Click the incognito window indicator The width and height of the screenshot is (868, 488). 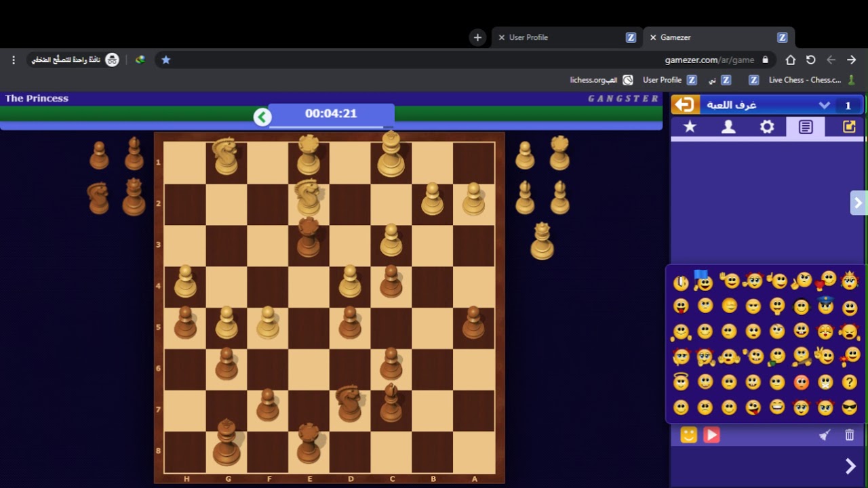coord(75,60)
